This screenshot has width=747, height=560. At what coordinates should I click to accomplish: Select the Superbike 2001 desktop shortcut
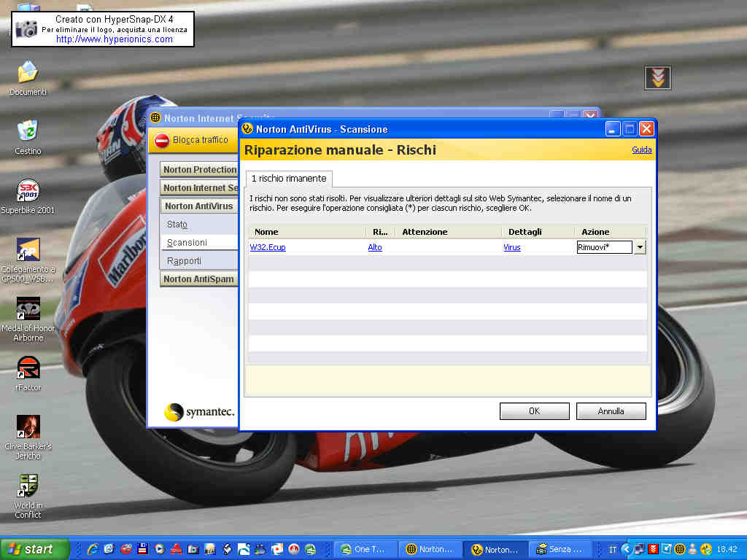(28, 190)
